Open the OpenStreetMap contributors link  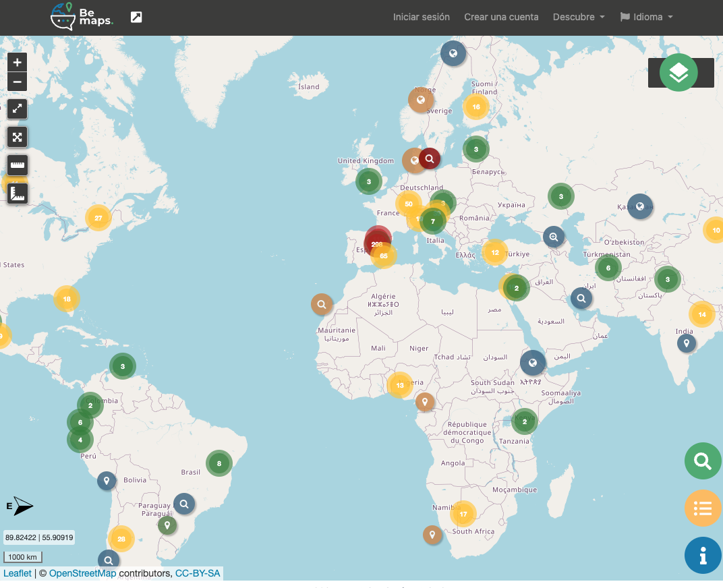click(x=82, y=573)
